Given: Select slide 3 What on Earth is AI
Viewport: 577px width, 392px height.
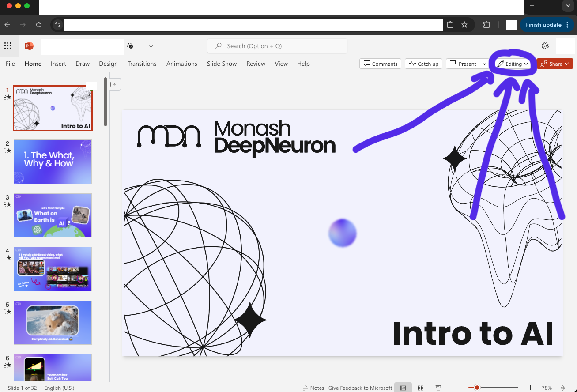Looking at the screenshot, I should pos(53,215).
